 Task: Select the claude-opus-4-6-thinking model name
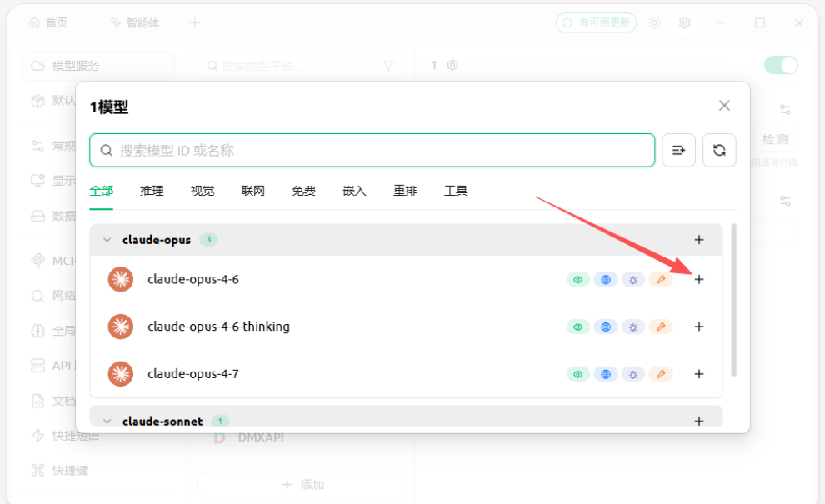tap(218, 327)
